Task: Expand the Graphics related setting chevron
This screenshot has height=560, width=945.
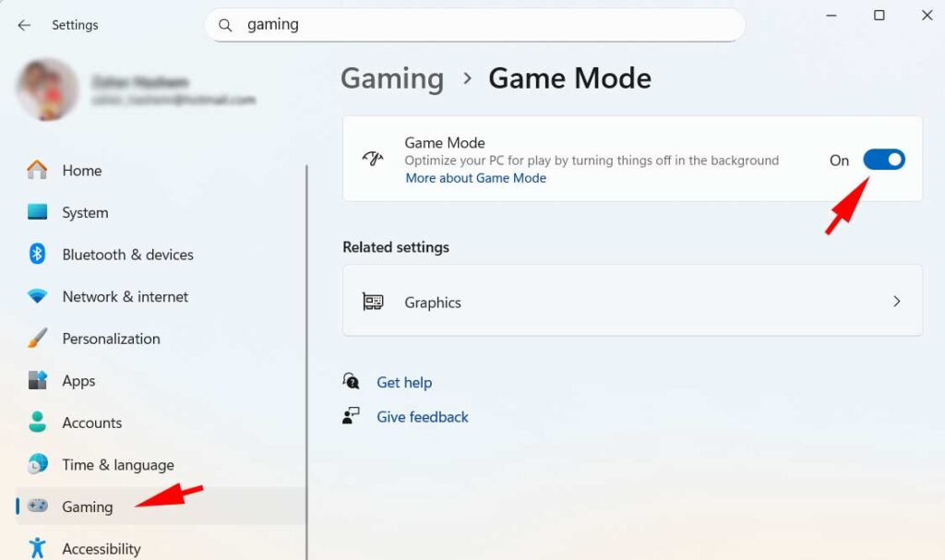Action: 896,302
